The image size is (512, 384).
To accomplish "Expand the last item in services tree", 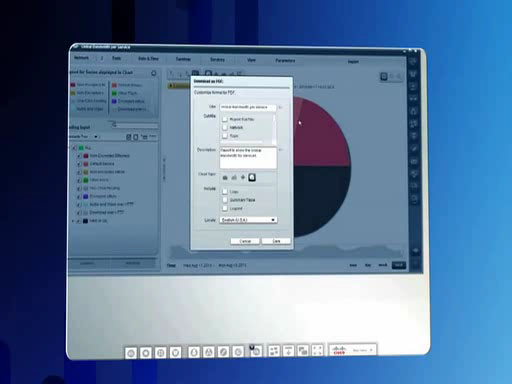I will point(73,221).
